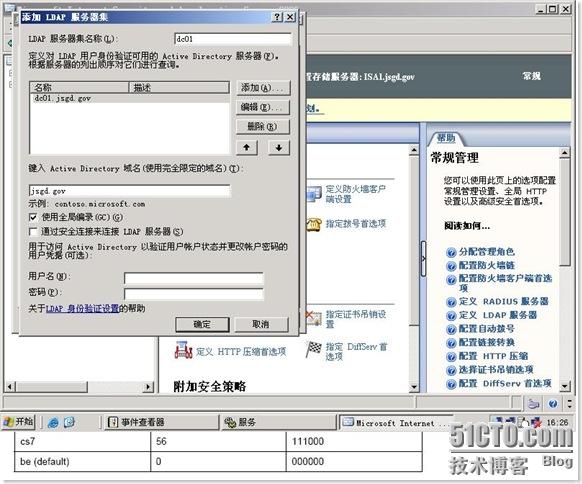Switch to 事件查看器 taskbar window

point(161,422)
